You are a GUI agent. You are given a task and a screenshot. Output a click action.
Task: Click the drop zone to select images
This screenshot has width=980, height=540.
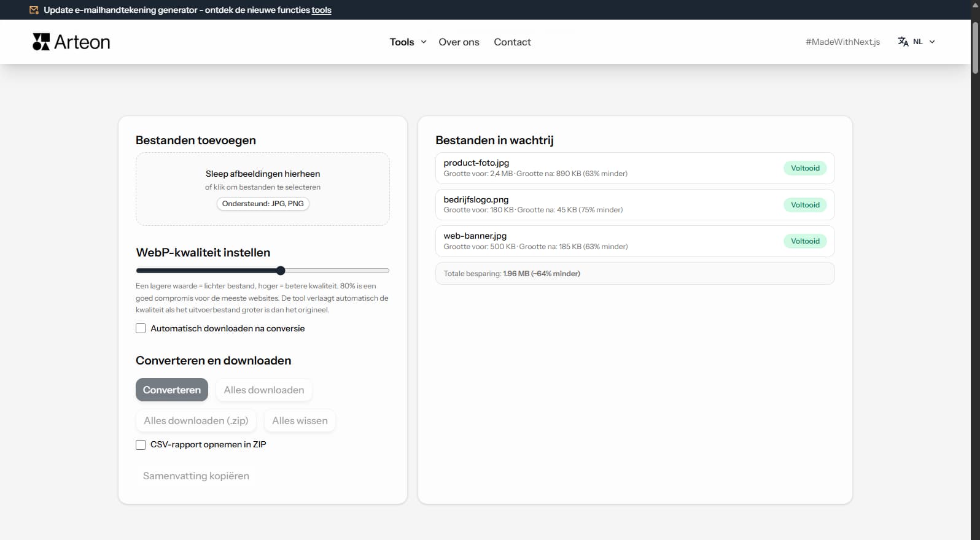262,188
